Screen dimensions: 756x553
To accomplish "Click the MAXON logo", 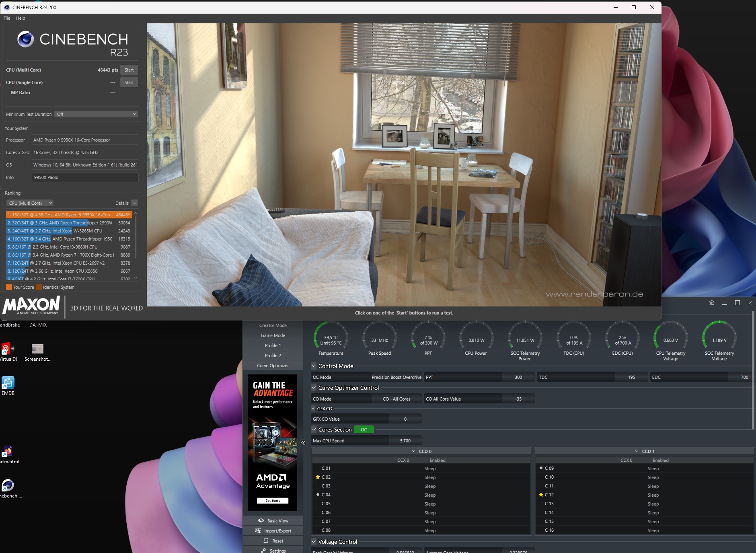I will [31, 305].
